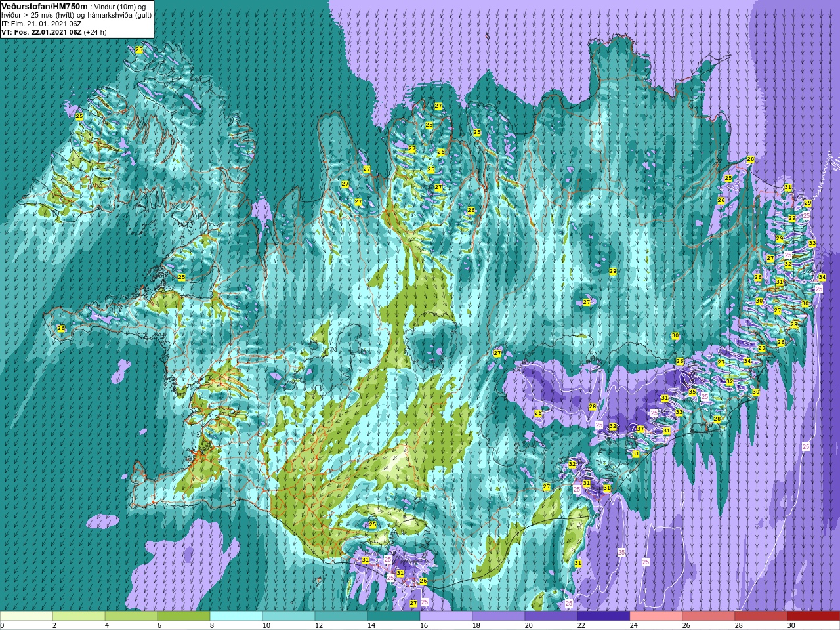The width and height of the screenshot is (840, 630).
Task: Select the 2–4 m/s light green legend swatch
Action: (79, 616)
